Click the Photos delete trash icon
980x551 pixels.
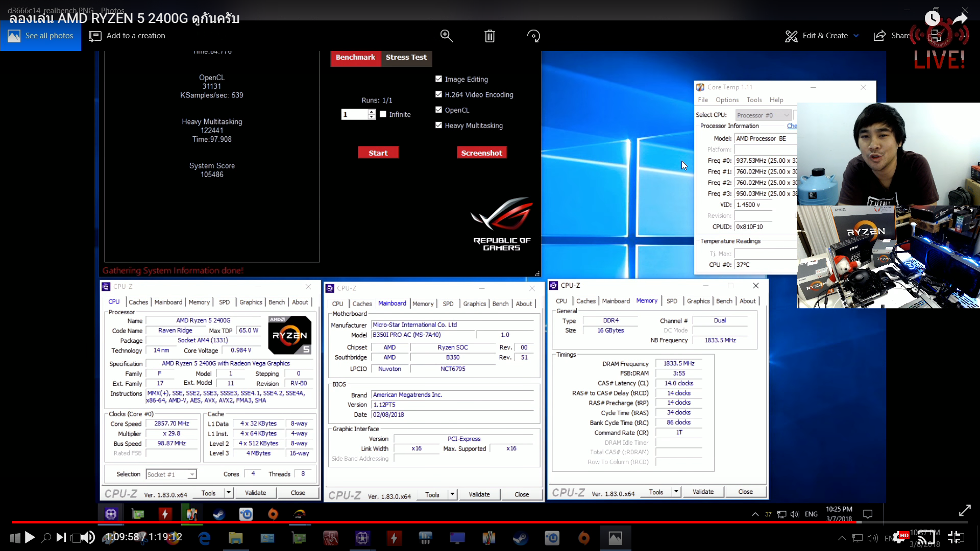490,36
